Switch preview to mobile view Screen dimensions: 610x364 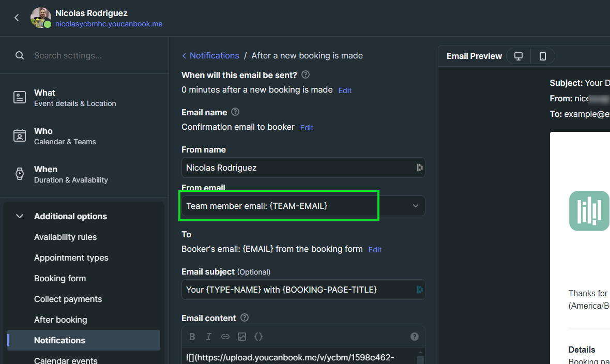pos(543,56)
